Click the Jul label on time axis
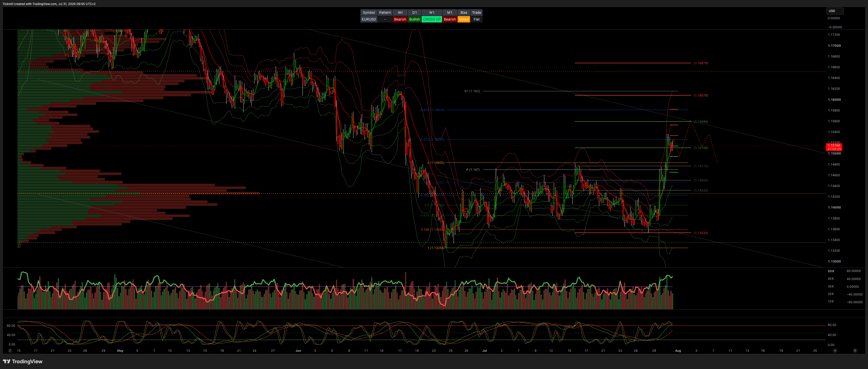This screenshot has width=868, height=369. pos(485,351)
